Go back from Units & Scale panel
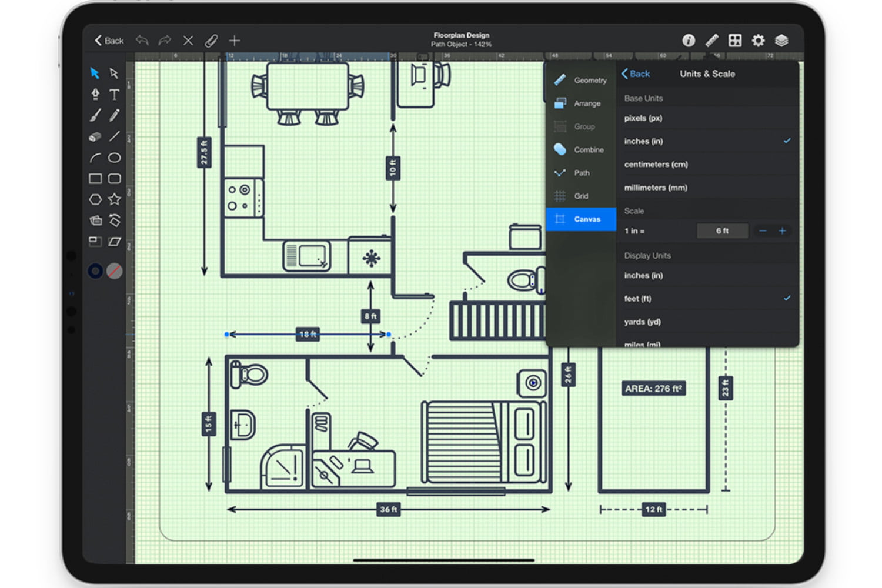 [636, 74]
